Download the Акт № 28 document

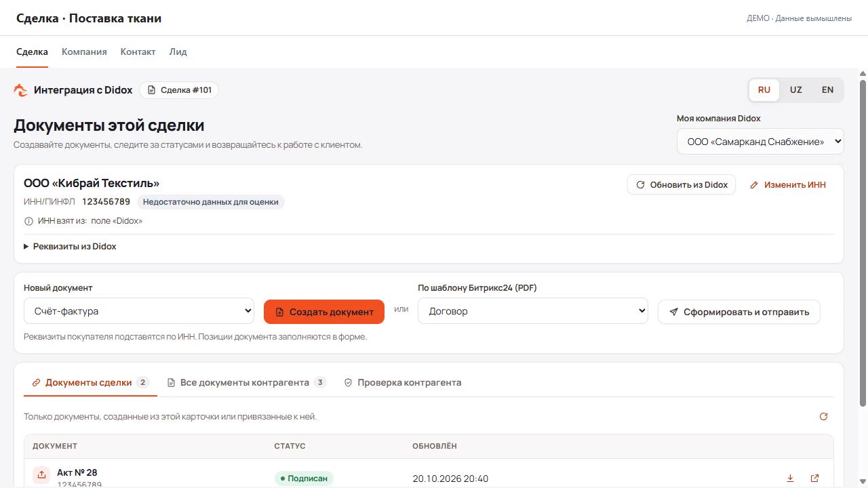click(790, 479)
